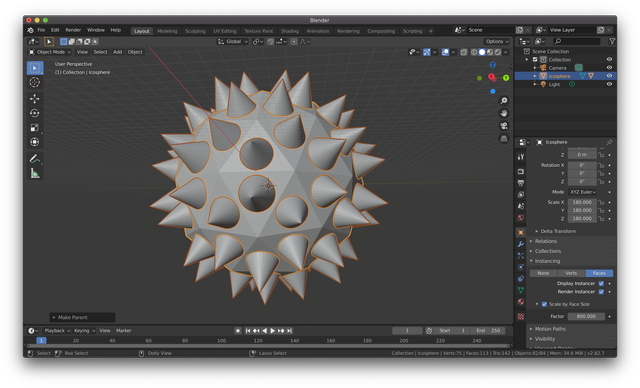
Task: Click the Factor 800.000 slider field
Action: [586, 317]
